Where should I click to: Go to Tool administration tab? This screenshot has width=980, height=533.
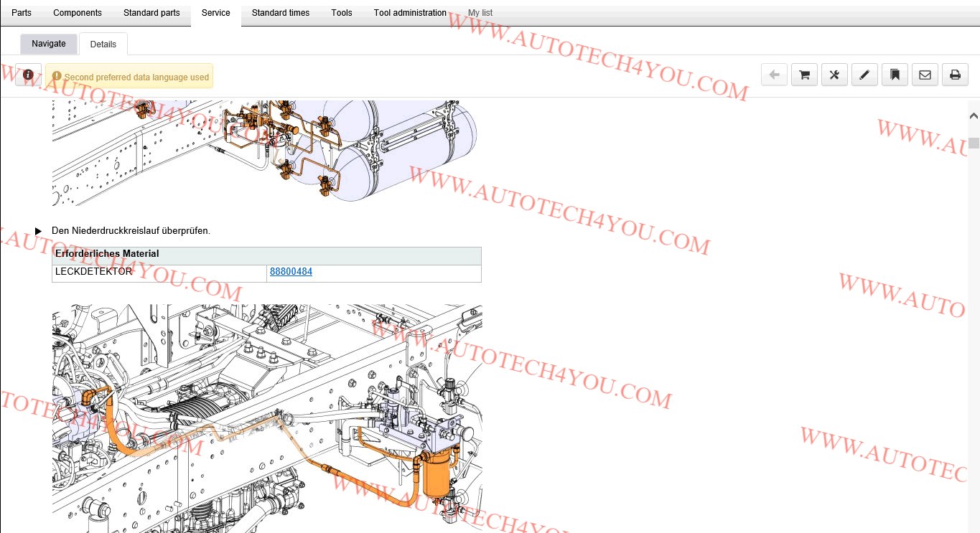click(x=410, y=13)
